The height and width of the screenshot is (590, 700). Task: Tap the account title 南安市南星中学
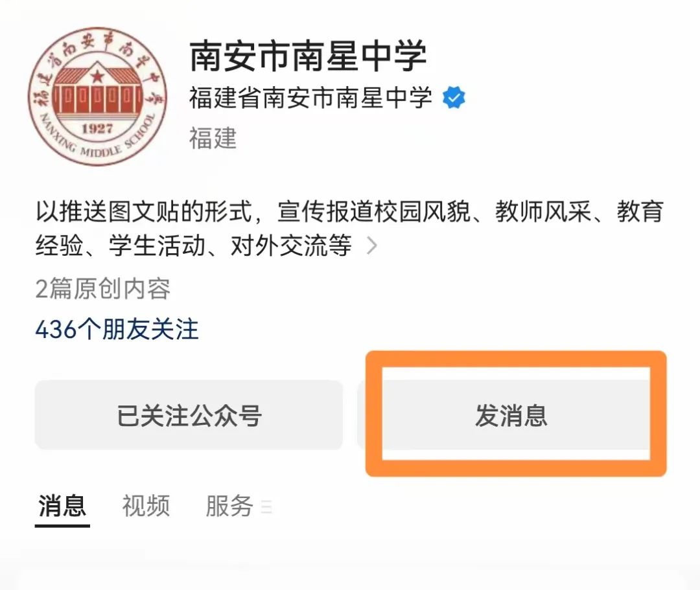pos(309,56)
